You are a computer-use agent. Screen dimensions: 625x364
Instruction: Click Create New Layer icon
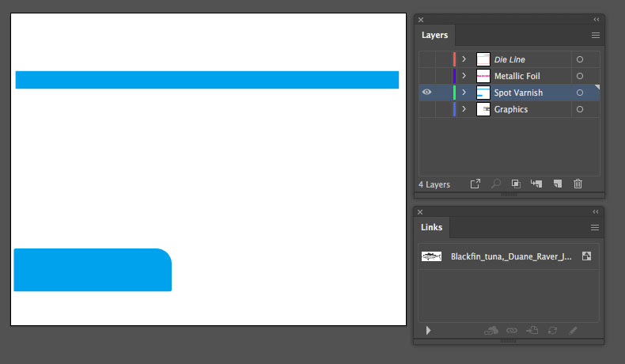click(558, 184)
